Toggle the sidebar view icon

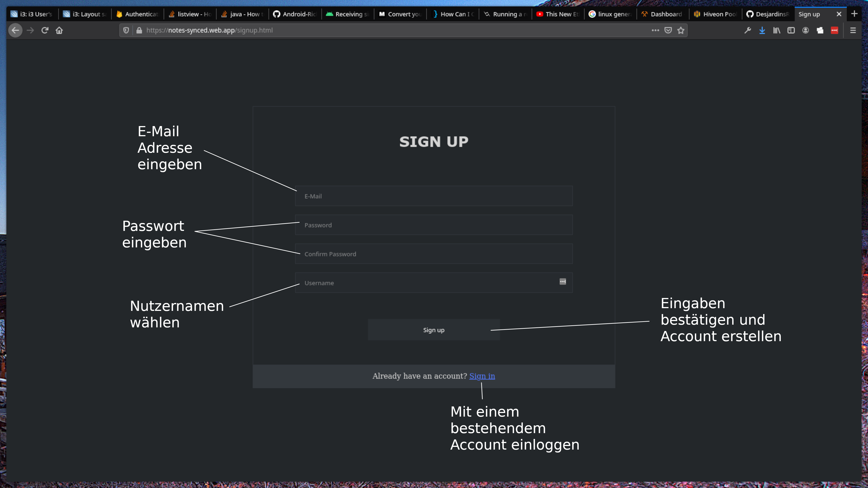click(x=791, y=31)
